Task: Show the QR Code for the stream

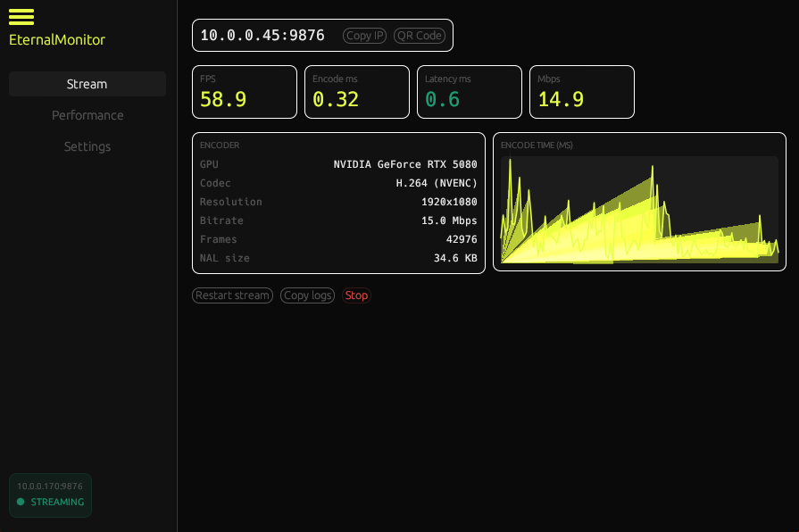Action: click(419, 36)
